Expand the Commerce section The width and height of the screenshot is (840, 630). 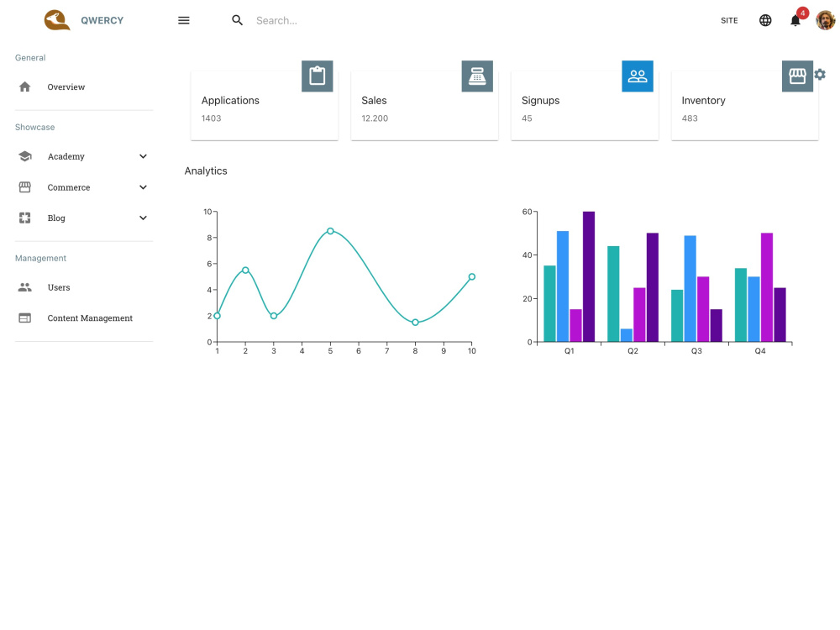click(x=143, y=186)
